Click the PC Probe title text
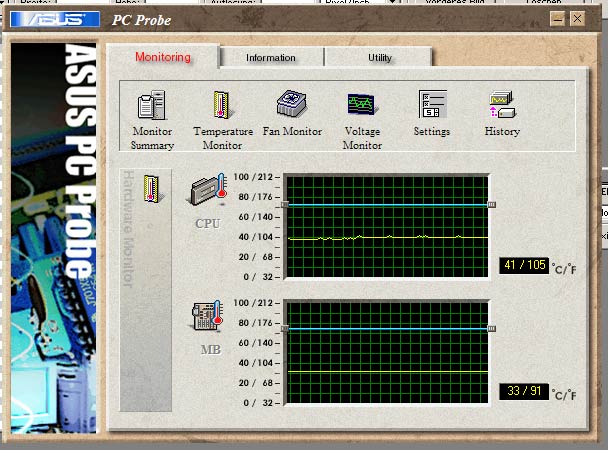Screen dimensions: 608x450 click(141, 20)
